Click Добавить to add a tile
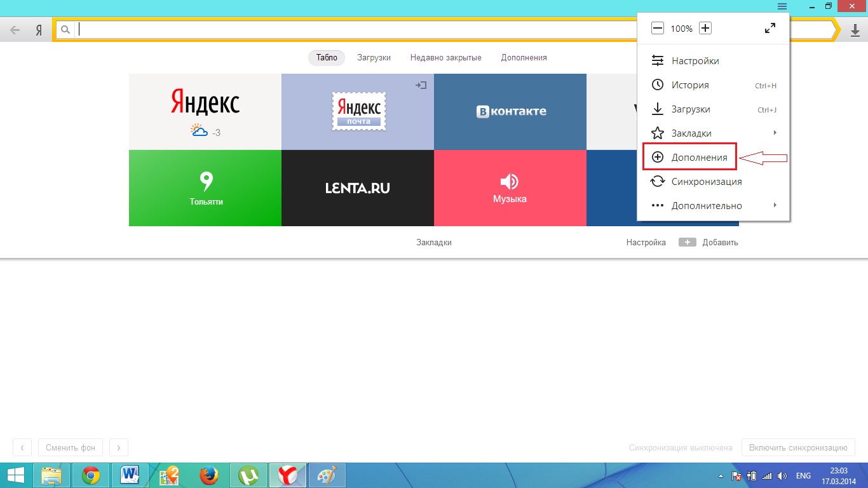This screenshot has width=868, height=488. tap(709, 243)
